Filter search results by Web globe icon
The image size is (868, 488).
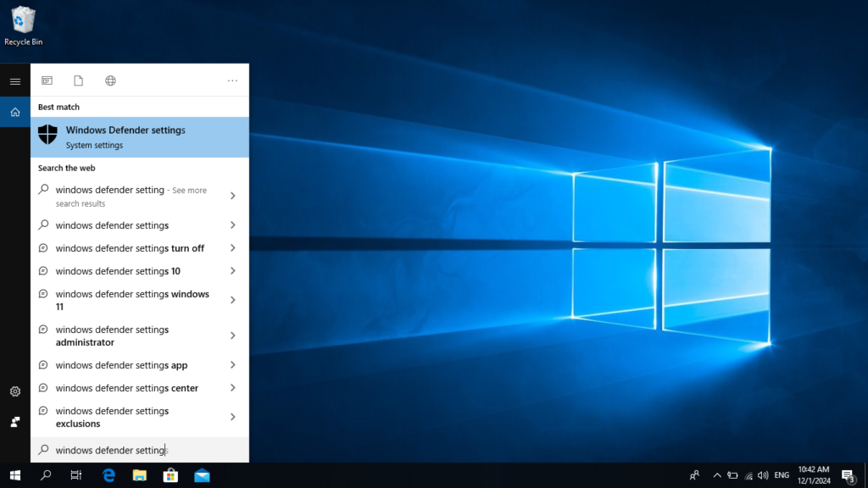tap(110, 80)
